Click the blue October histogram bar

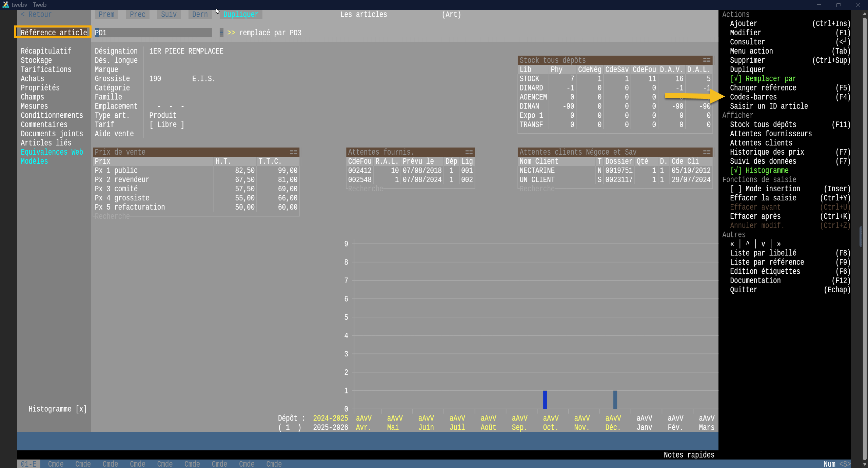545,400
